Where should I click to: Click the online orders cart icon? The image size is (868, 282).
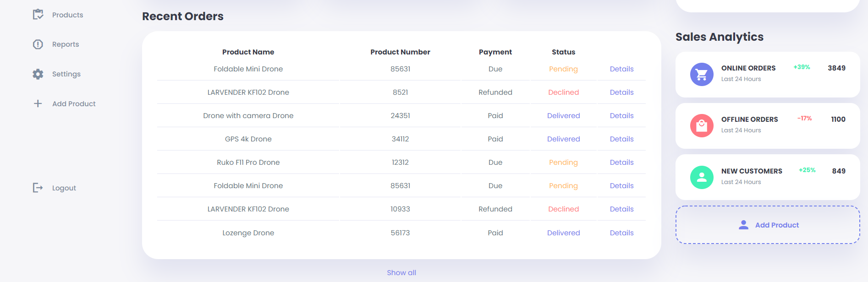702,74
